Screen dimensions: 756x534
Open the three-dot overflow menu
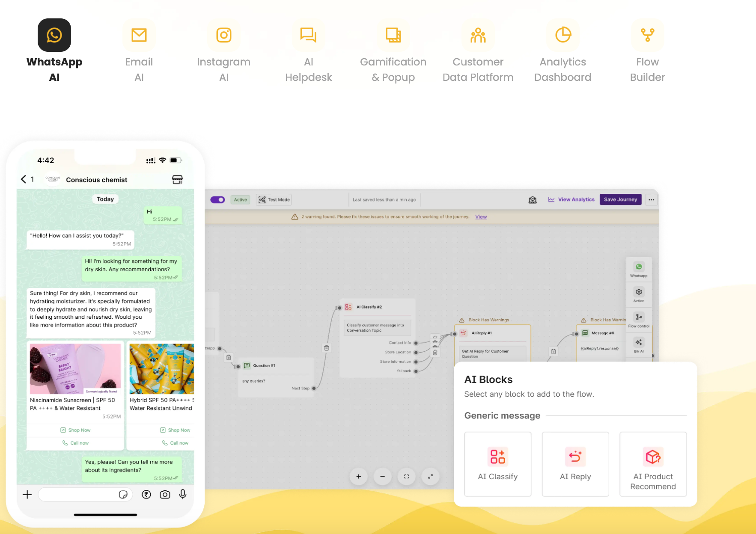[x=651, y=199]
